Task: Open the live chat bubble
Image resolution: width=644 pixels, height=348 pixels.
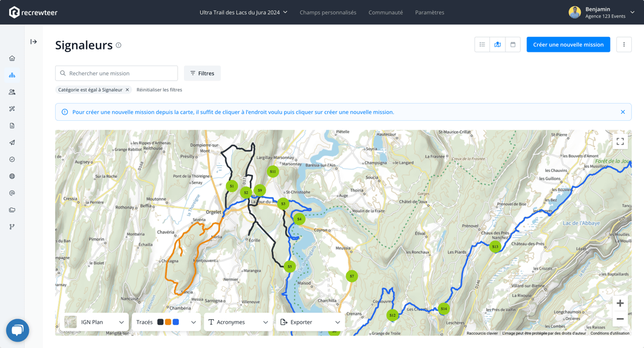Action: point(18,330)
